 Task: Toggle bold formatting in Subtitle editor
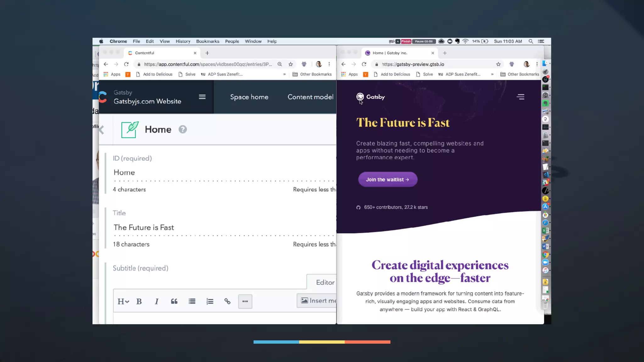click(x=139, y=301)
